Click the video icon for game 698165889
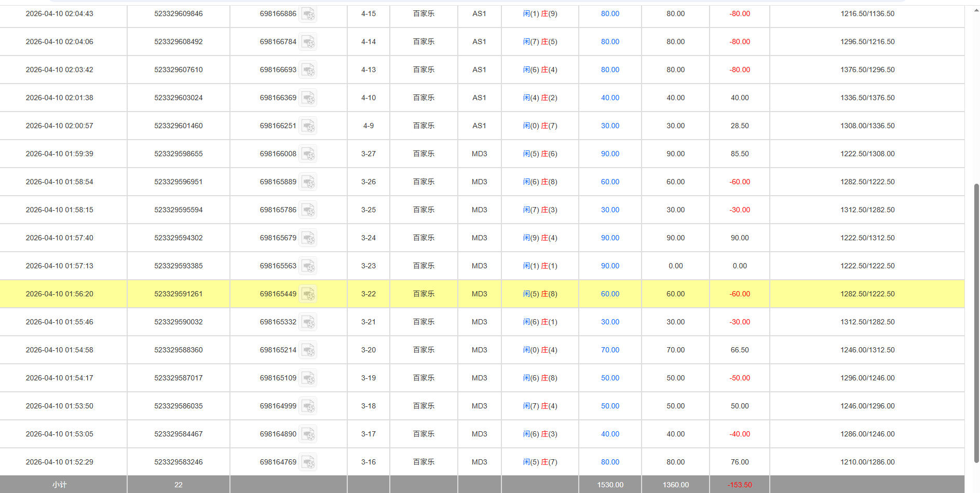This screenshot has width=980, height=493. pos(308,182)
